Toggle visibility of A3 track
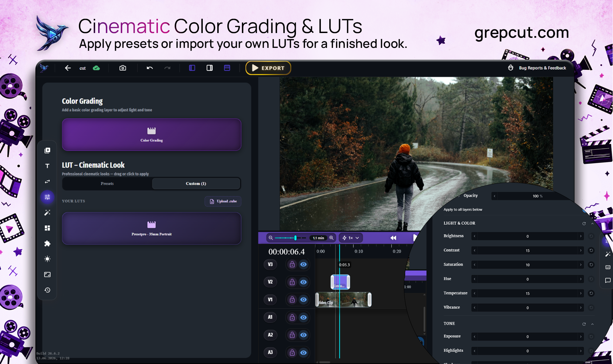 click(304, 353)
